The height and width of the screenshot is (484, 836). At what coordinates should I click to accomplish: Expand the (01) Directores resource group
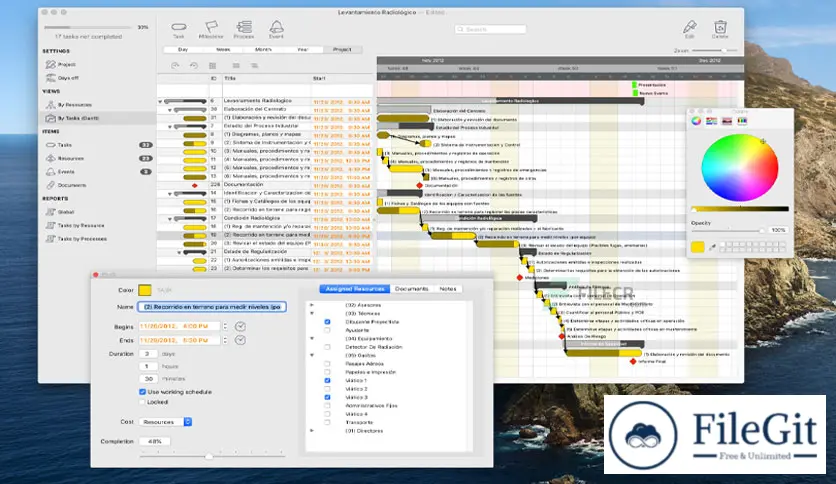coord(312,430)
